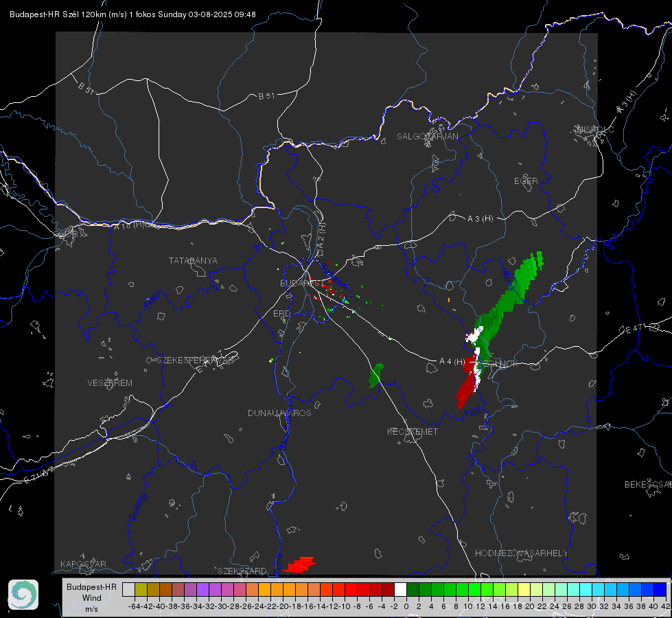Image resolution: width=672 pixels, height=618 pixels.
Task: Select the cyan swatch between 28 and 30
Action: point(586,589)
